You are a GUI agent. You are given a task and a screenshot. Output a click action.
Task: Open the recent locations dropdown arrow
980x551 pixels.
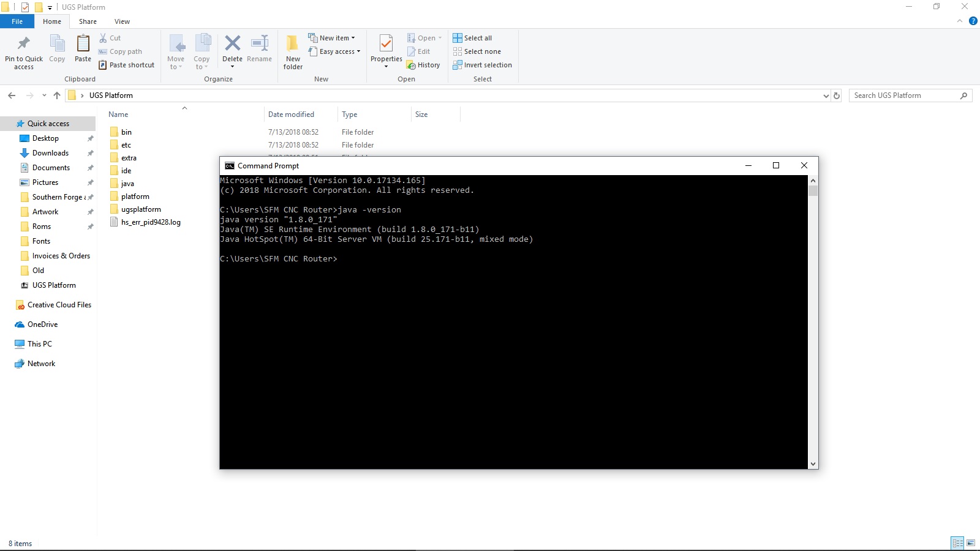[44, 96]
